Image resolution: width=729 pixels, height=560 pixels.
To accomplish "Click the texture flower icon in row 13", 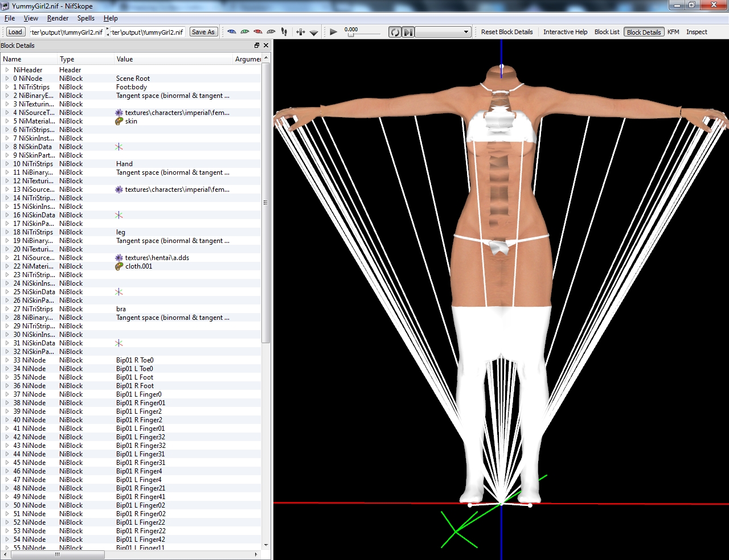I will (119, 190).
